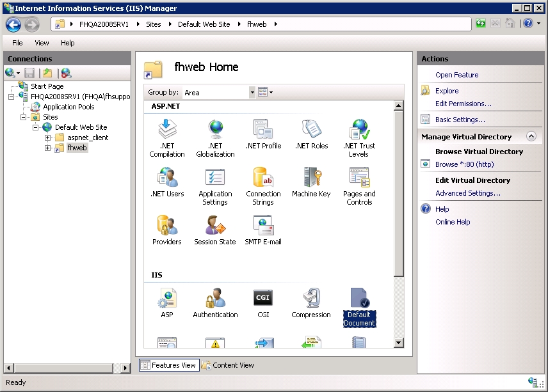
Task: Open the .NET Globalization feature
Action: pos(215,138)
